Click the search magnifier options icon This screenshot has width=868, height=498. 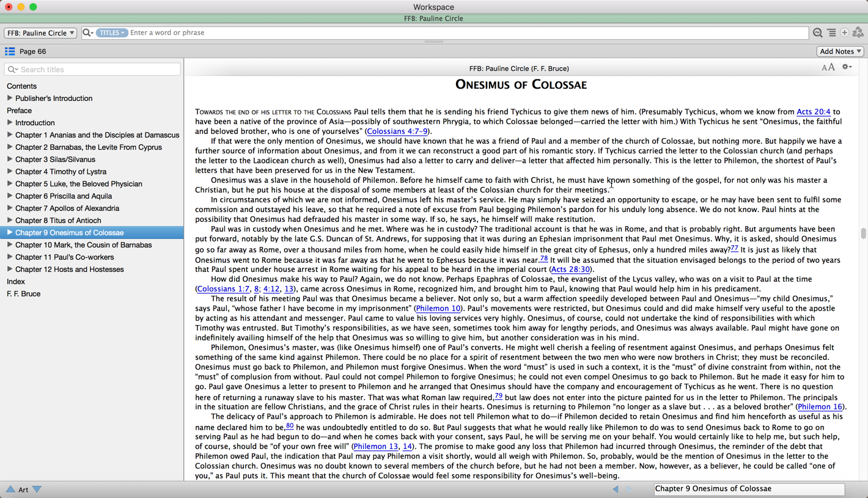click(x=88, y=33)
